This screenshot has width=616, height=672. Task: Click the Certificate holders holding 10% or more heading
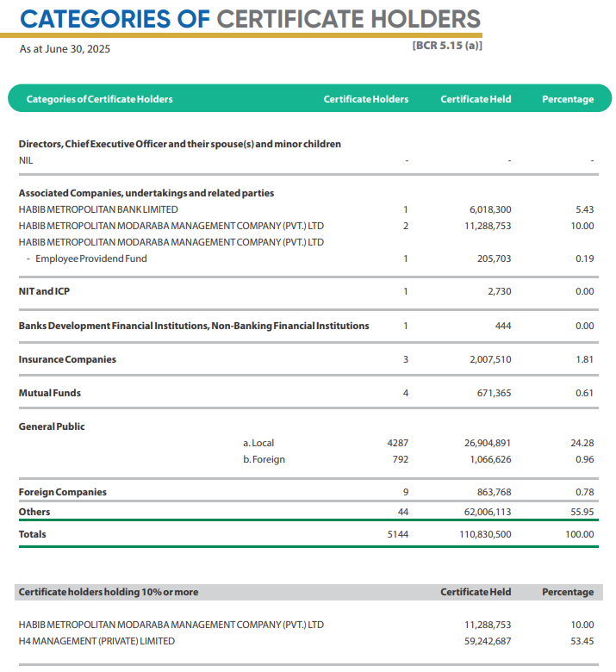point(109,592)
